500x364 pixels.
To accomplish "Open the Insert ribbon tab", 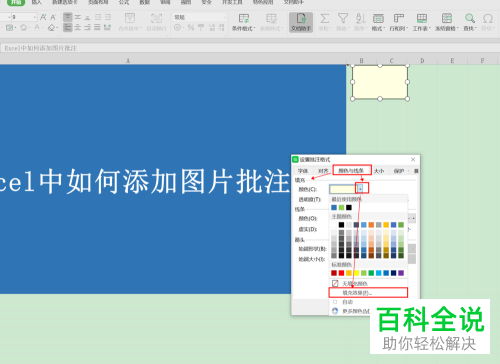I will [37, 2].
